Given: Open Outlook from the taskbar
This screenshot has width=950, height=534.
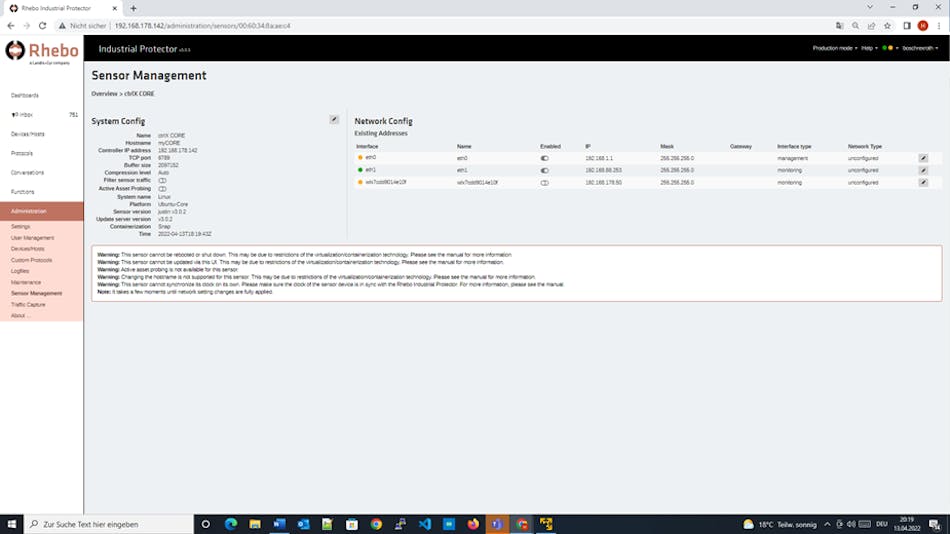Looking at the screenshot, I should [x=304, y=524].
